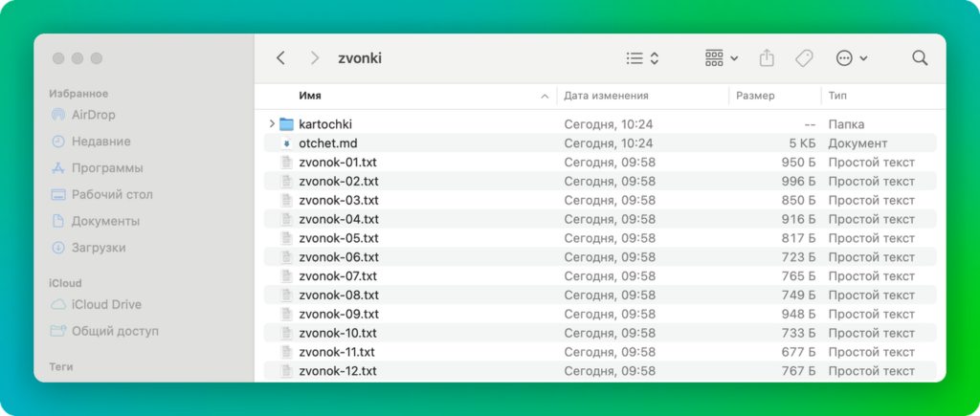Viewport: 980px width, 416px height.
Task: Open Программы in the sidebar
Action: [97, 168]
